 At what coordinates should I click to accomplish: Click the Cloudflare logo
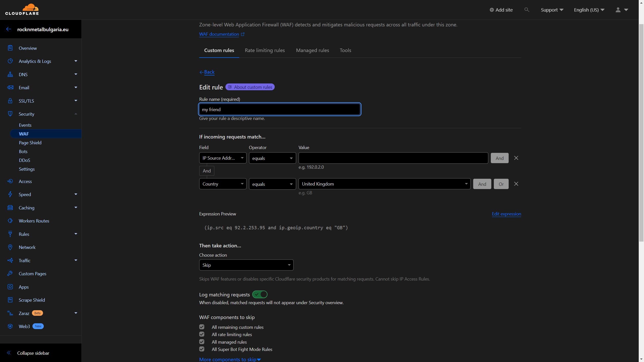click(22, 9)
